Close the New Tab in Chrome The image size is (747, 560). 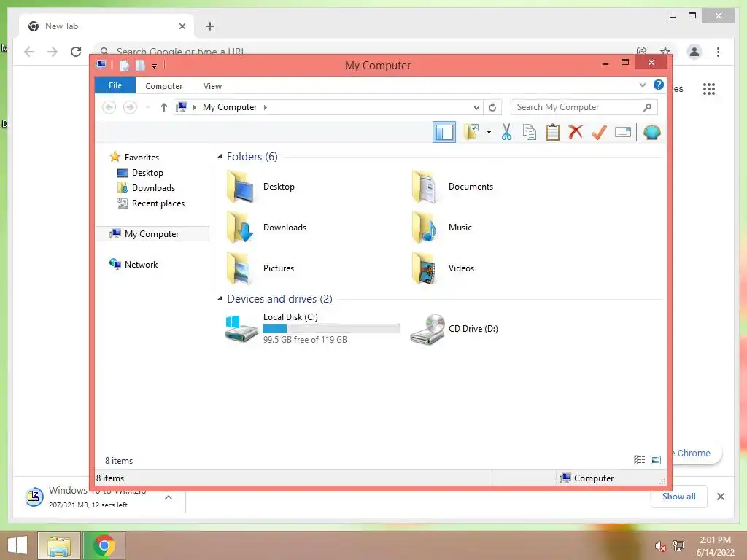(x=182, y=26)
